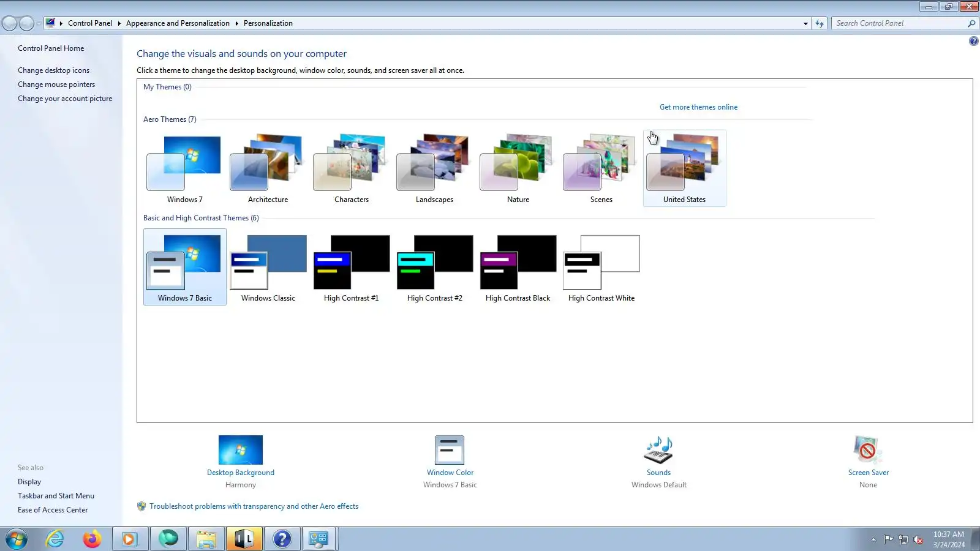Click the search magnifier icon
This screenshot has width=980, height=551.
(971, 23)
